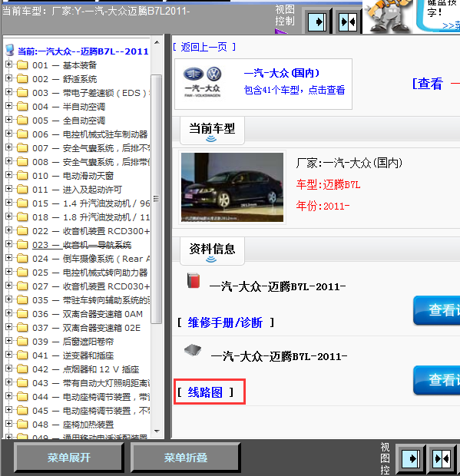Screen dimensions: 460x476
Task: Expand the 006 电控机械式驻车制动器 node
Action: click(8, 134)
